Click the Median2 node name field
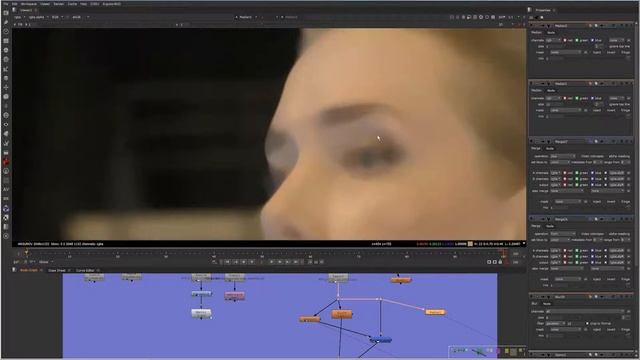The image size is (640, 360). click(570, 84)
